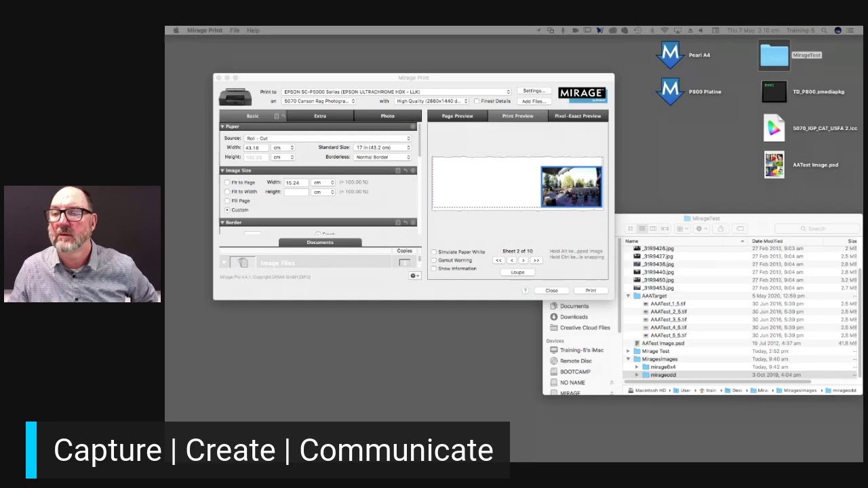Screen dimensions: 868x488
Task: Click the Finder edit tags button
Action: point(740,228)
